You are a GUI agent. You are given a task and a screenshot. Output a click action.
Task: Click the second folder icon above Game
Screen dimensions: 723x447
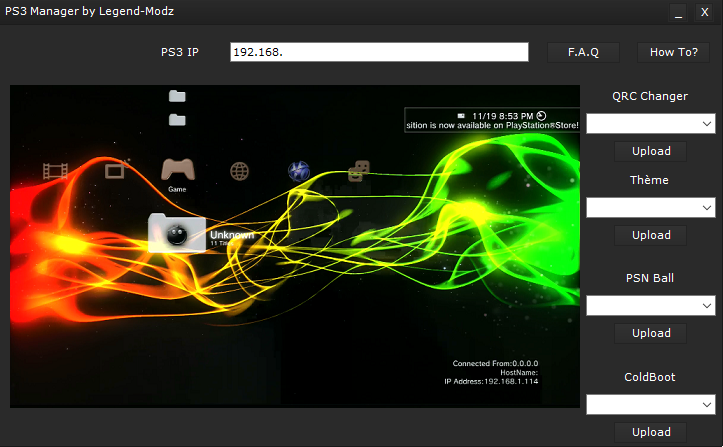(177, 120)
